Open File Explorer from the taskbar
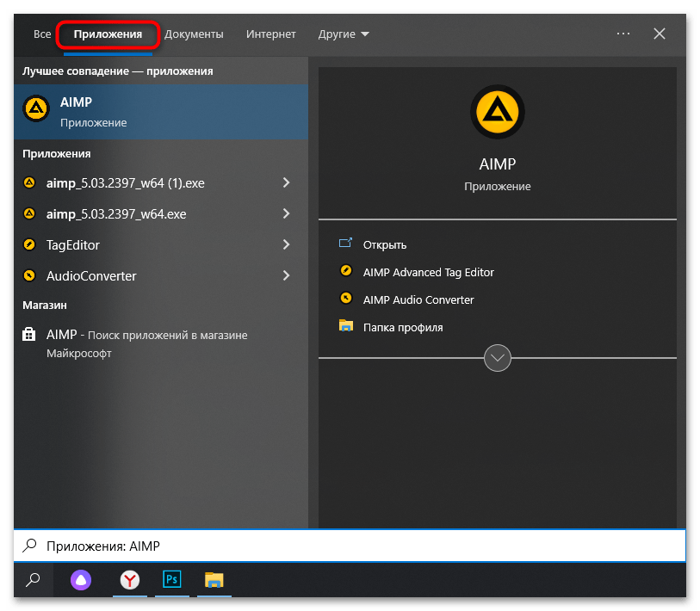This screenshot has height=611, width=700. (x=214, y=581)
